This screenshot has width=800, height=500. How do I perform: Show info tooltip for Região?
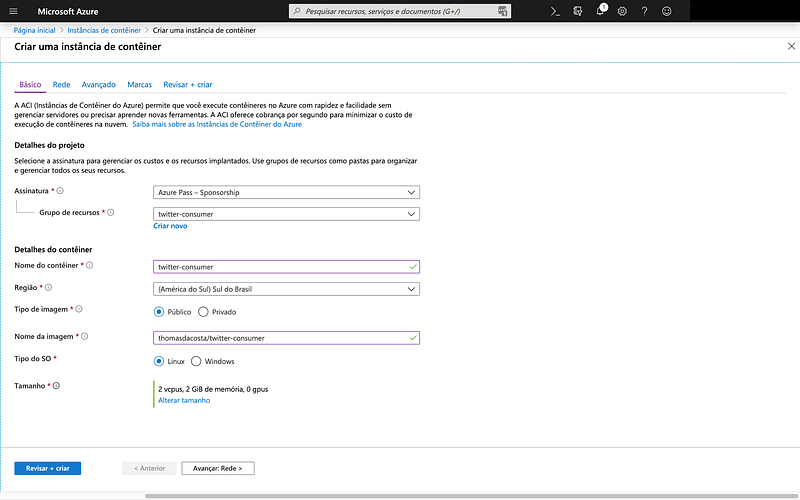coord(48,288)
